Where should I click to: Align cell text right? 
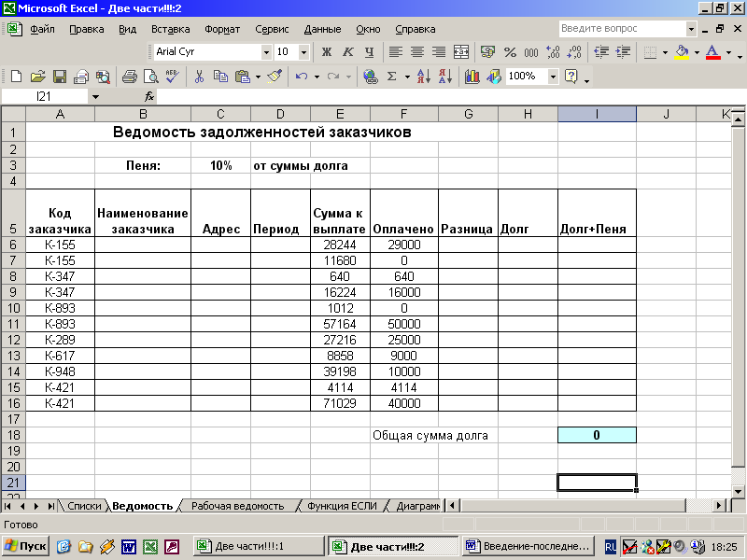[x=439, y=51]
